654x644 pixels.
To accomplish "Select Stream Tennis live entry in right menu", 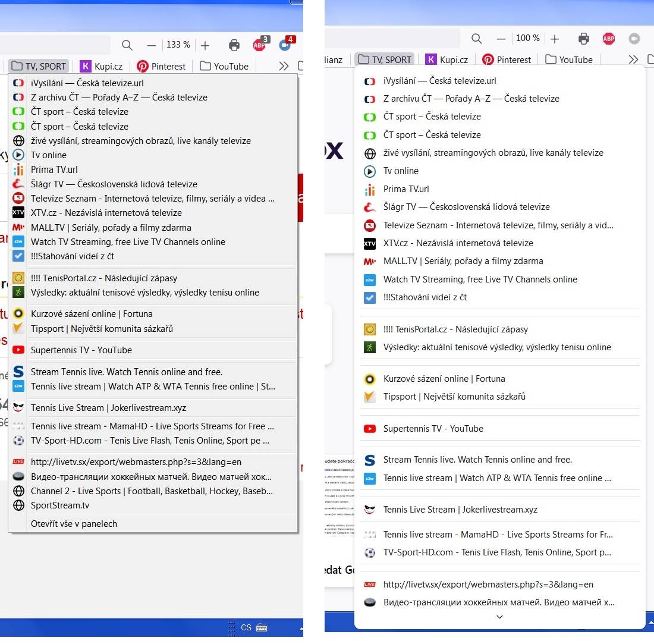I will (499, 459).
